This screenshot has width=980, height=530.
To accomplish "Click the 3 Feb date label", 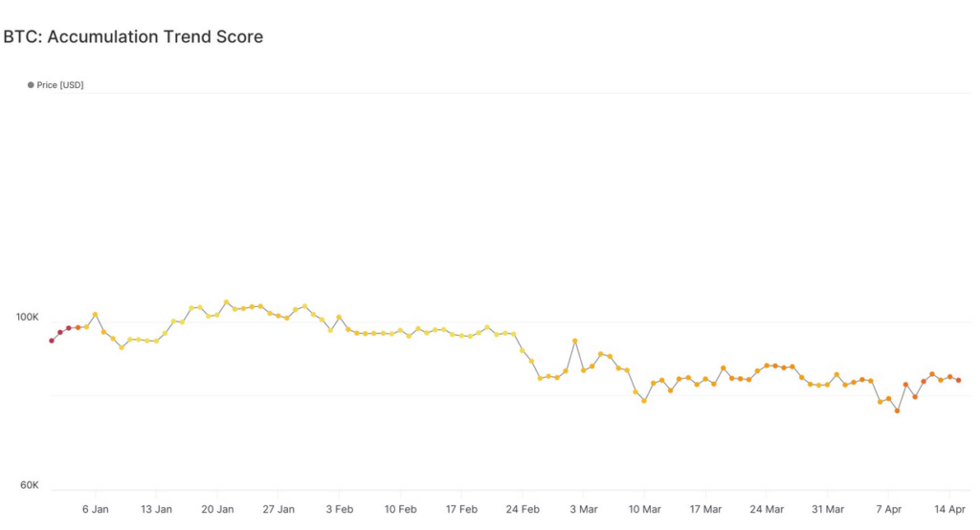I will 339,509.
